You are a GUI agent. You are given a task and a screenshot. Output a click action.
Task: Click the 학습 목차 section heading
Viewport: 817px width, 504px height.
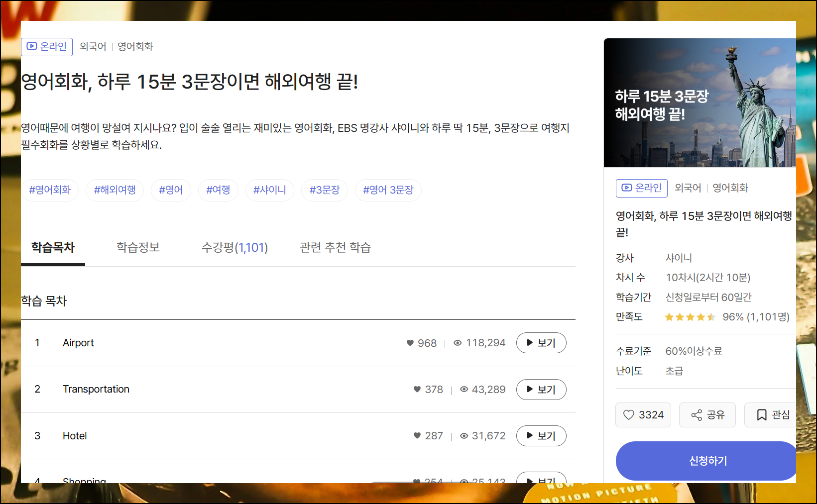[x=44, y=301]
